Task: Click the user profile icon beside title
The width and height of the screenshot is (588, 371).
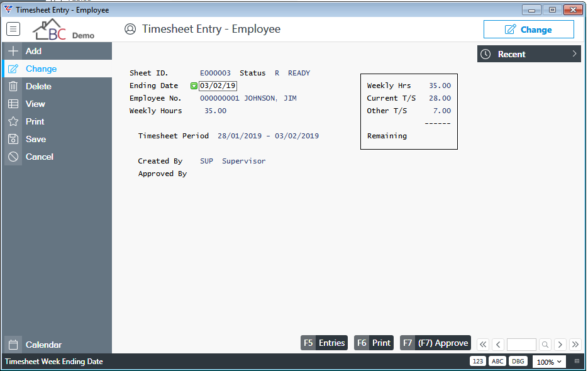Action: [x=130, y=29]
